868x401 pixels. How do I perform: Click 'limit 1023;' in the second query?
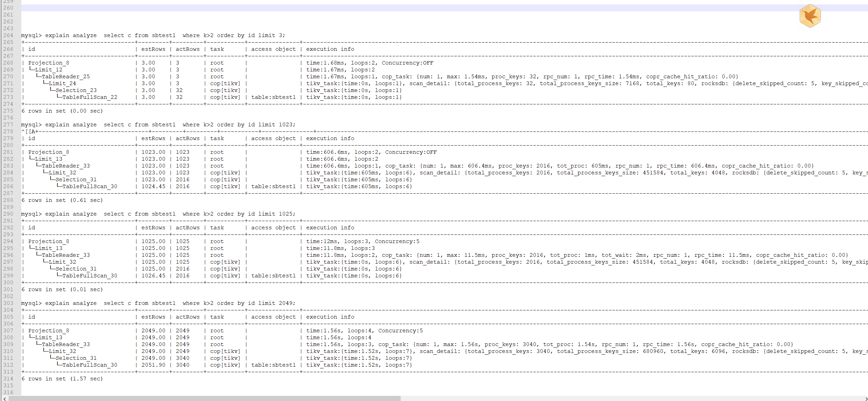point(276,125)
